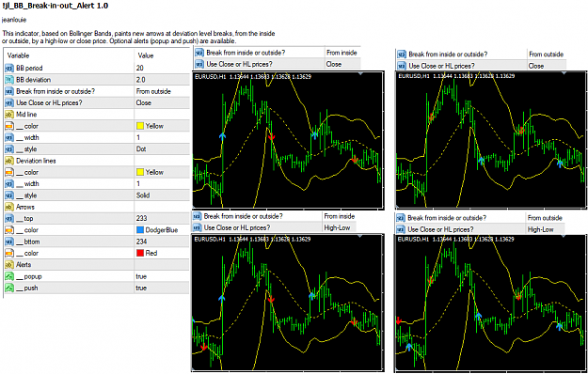Click the Red __color row icon
Image resolution: width=588 pixels, height=374 pixels.
click(9, 254)
